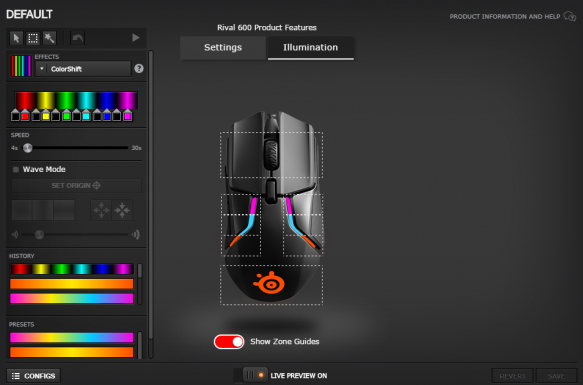Image resolution: width=583 pixels, height=385 pixels.
Task: Select the Illumination tab
Action: (x=310, y=48)
